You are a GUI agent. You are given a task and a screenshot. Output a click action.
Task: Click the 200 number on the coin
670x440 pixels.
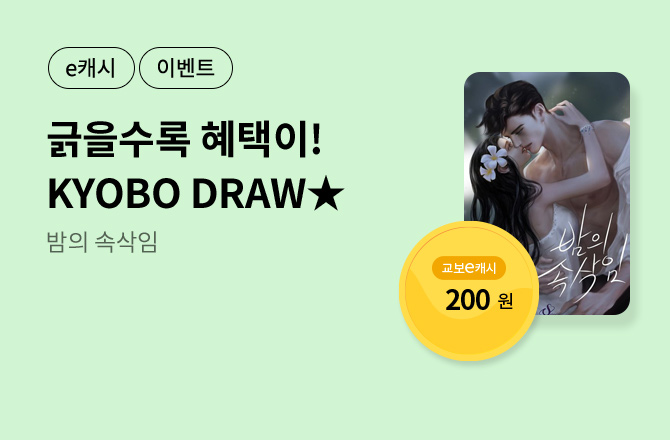coord(467,300)
